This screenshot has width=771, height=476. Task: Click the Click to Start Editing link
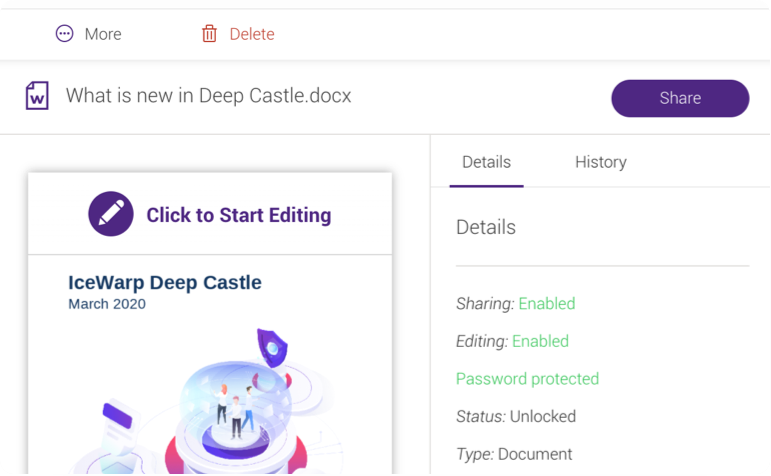click(239, 215)
